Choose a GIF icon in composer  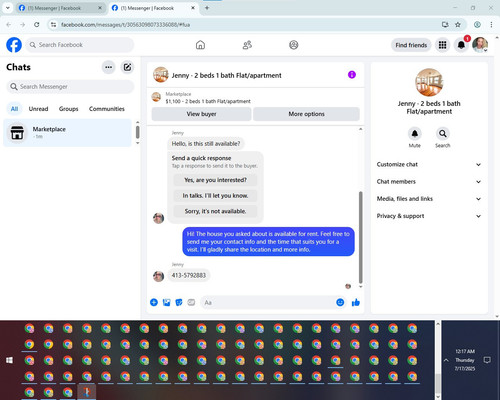191,302
